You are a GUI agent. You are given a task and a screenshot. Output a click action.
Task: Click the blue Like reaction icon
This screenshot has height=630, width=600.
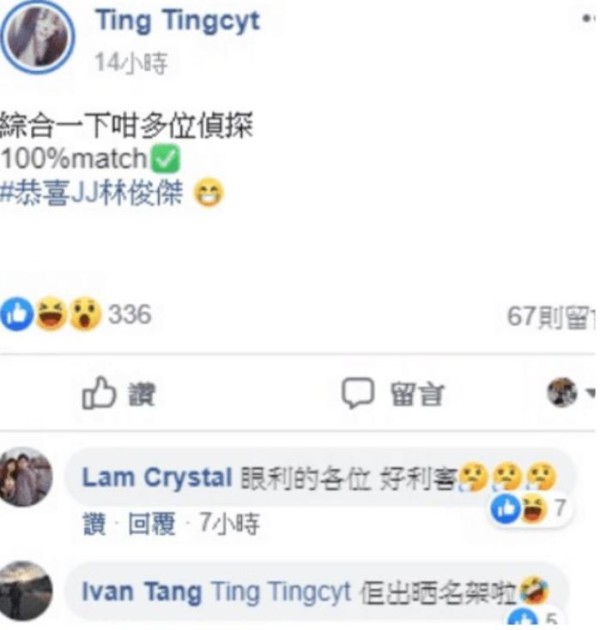click(x=16, y=314)
